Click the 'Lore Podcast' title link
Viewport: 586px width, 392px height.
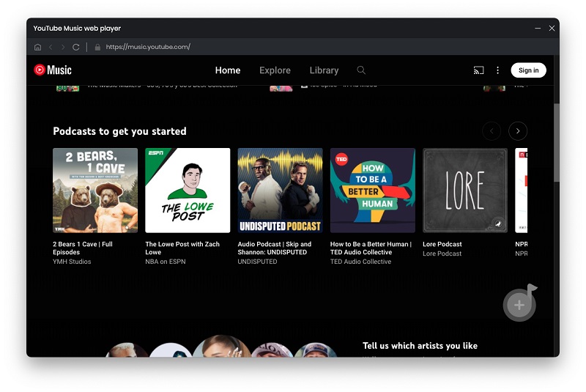[x=442, y=244]
